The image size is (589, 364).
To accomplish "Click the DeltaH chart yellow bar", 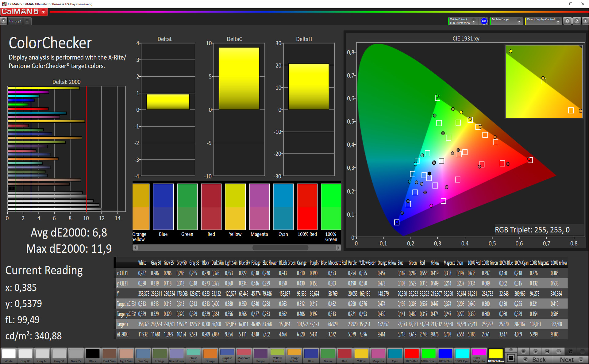I will pyautogui.click(x=309, y=86).
